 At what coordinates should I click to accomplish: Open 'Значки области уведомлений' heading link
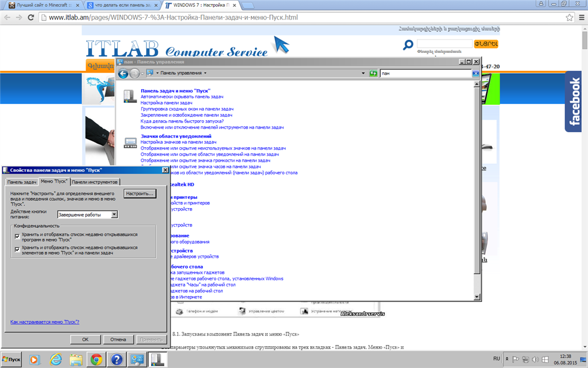click(176, 136)
